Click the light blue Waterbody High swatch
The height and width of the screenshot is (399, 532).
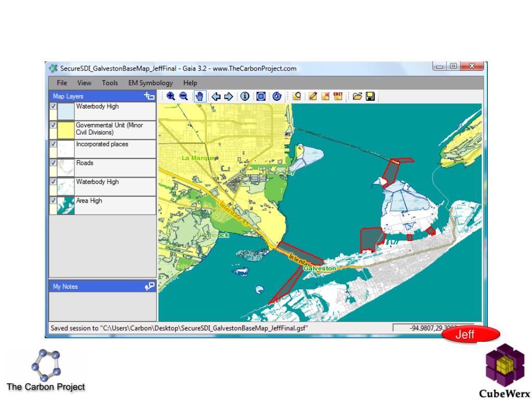click(66, 111)
